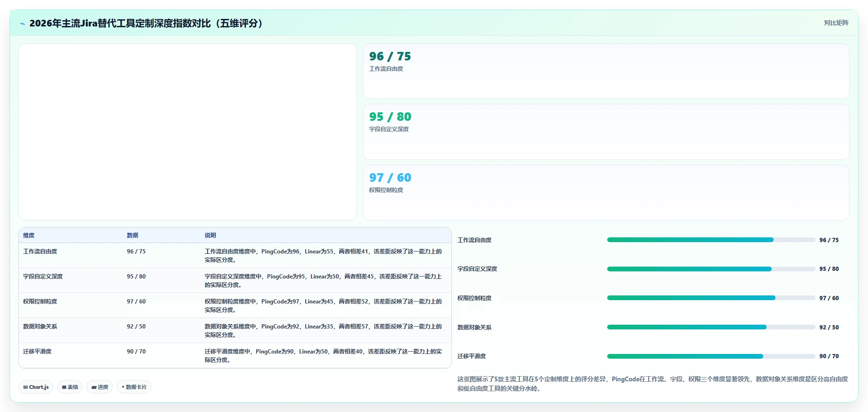Click the 说明 table column header
The image size is (868, 412).
pyautogui.click(x=210, y=235)
